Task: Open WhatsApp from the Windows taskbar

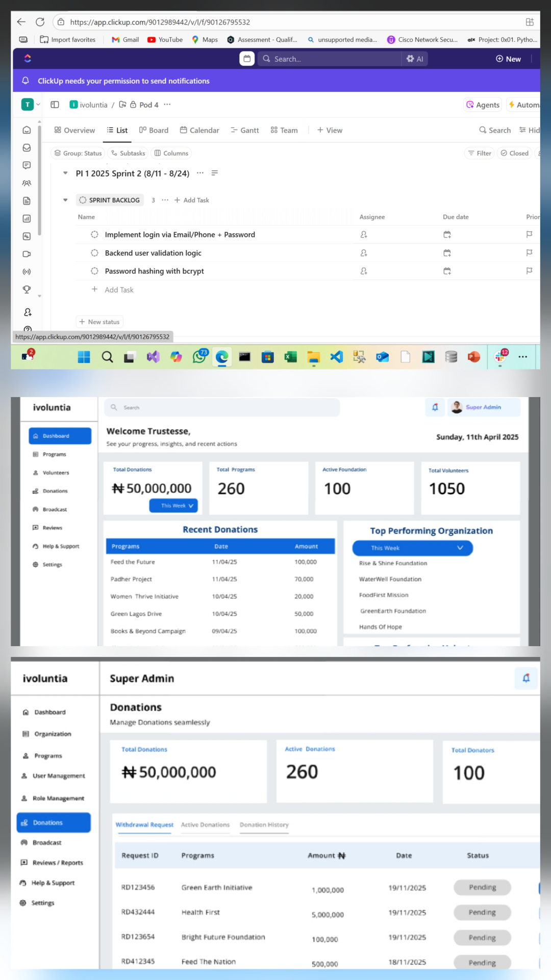Action: (x=199, y=356)
